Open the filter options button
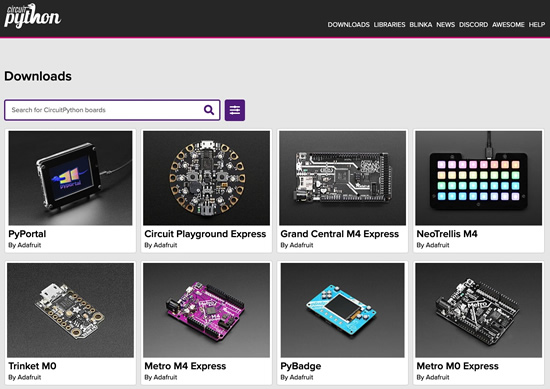Image resolution: width=550 pixels, height=389 pixels. tap(235, 110)
